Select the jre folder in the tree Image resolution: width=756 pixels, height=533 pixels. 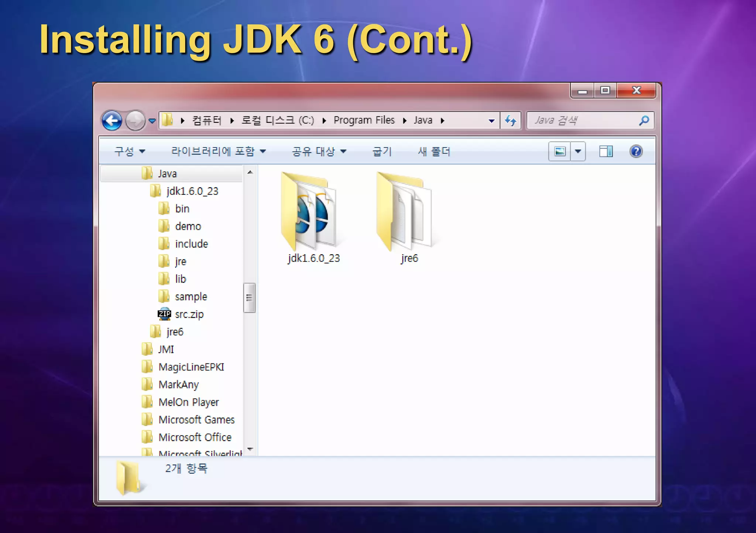pyautogui.click(x=180, y=262)
